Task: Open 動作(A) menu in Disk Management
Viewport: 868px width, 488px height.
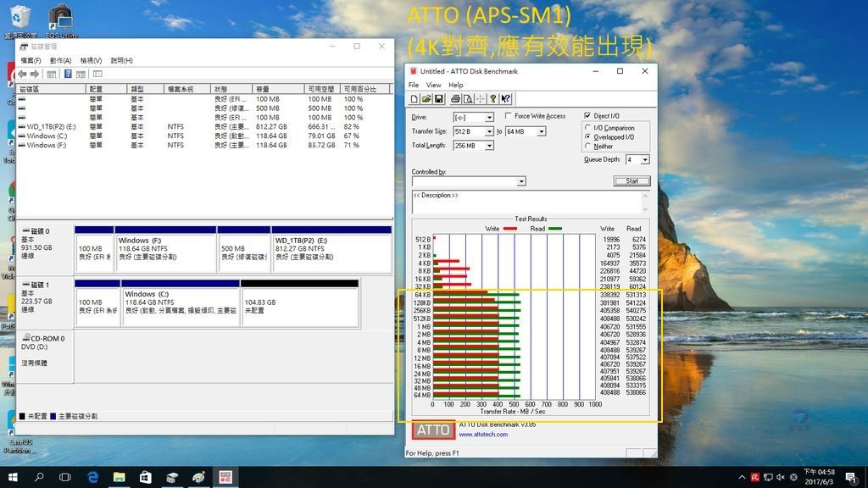Action: [60, 61]
